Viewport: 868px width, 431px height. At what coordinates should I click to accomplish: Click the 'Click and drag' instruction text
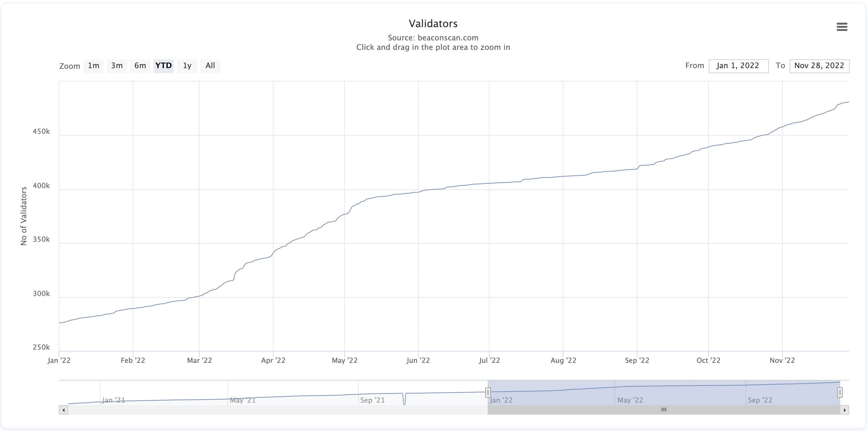[x=433, y=47]
